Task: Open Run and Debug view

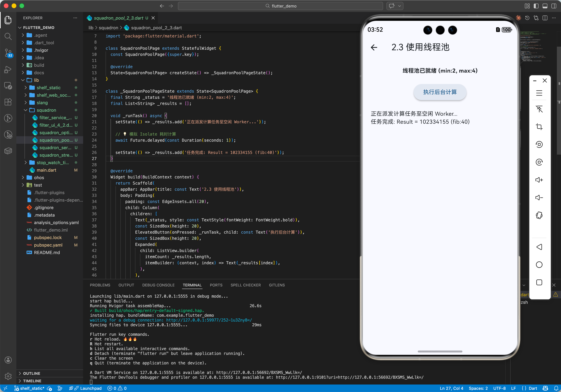Action: [8, 70]
